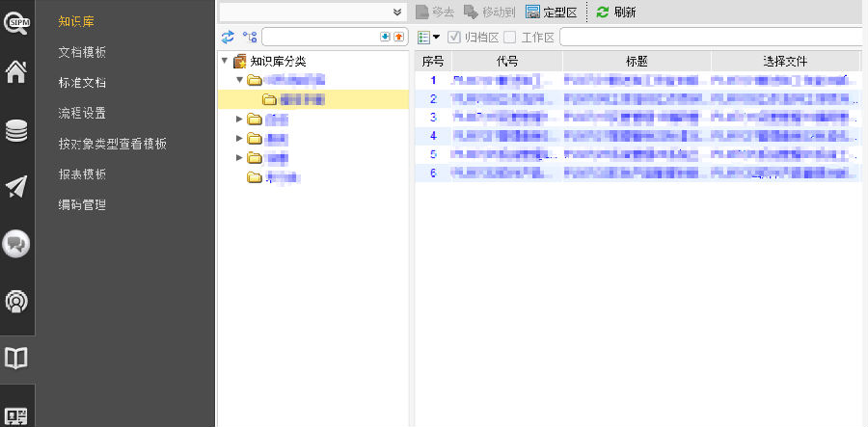Click the tree structure icon above tree
Viewport: 868px width, 427px height.
[x=250, y=37]
